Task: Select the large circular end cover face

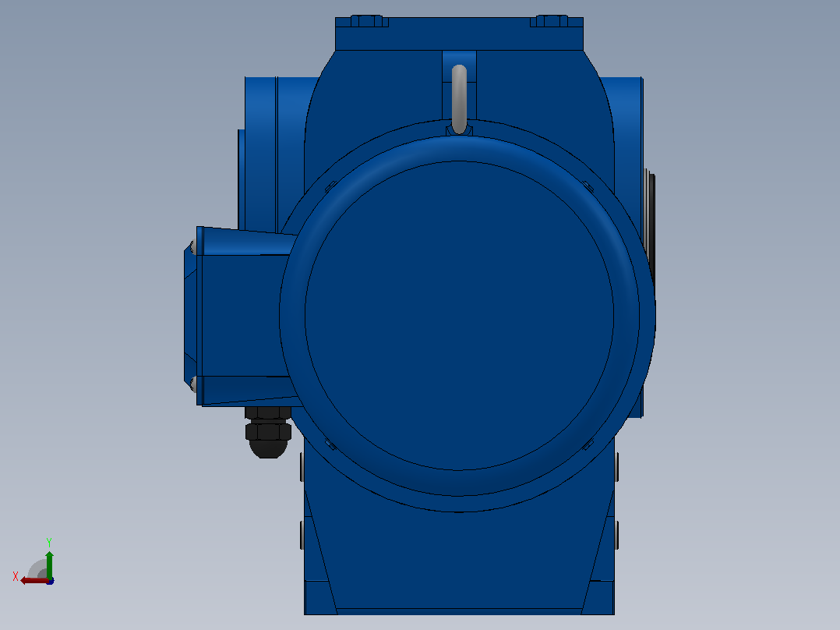Action: point(459,315)
